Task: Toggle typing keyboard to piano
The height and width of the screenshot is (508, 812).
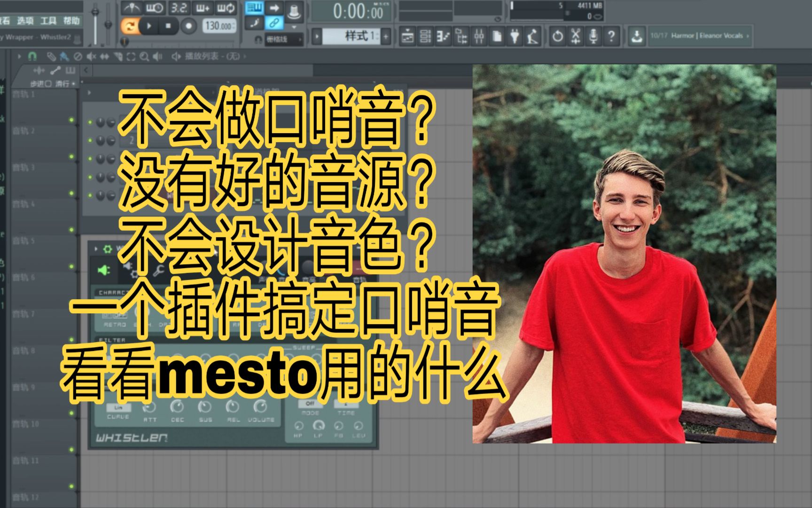Action: coord(255,8)
